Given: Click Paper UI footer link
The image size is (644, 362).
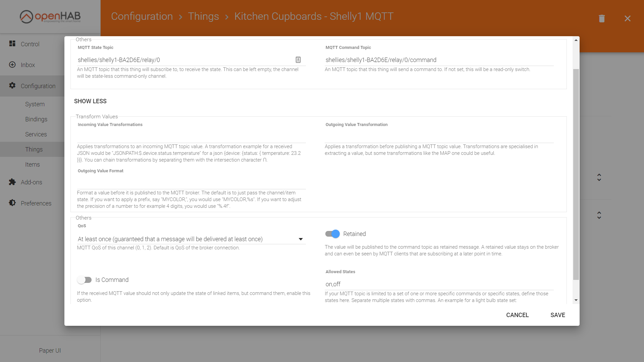Looking at the screenshot, I should tap(50, 351).
